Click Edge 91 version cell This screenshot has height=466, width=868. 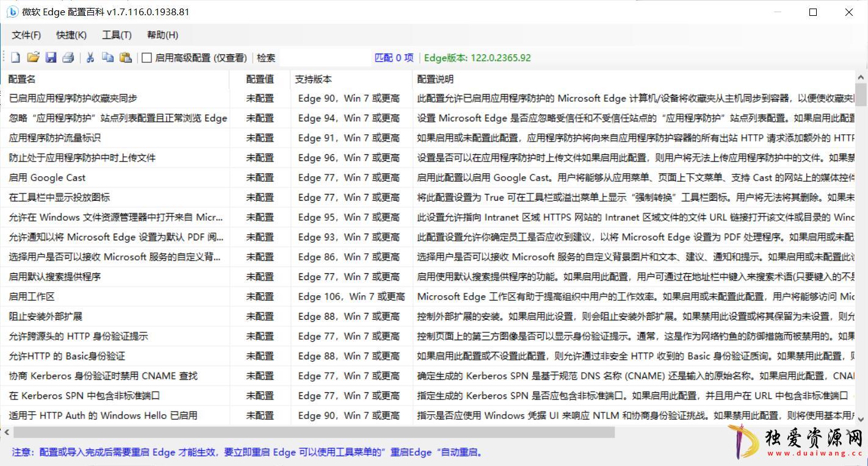[x=349, y=138]
